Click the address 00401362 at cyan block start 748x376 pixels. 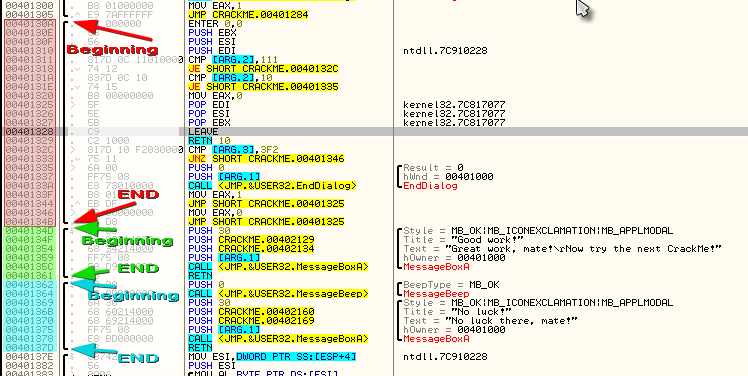point(30,285)
